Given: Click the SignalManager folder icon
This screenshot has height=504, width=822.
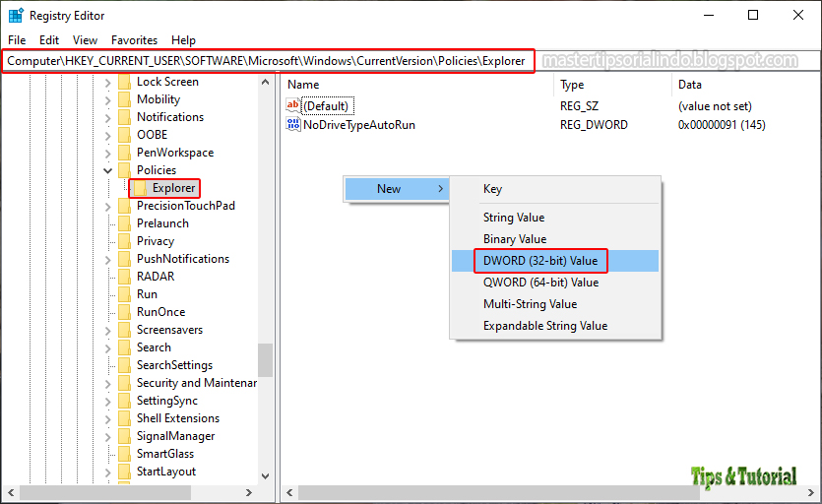Looking at the screenshot, I should coord(125,436).
